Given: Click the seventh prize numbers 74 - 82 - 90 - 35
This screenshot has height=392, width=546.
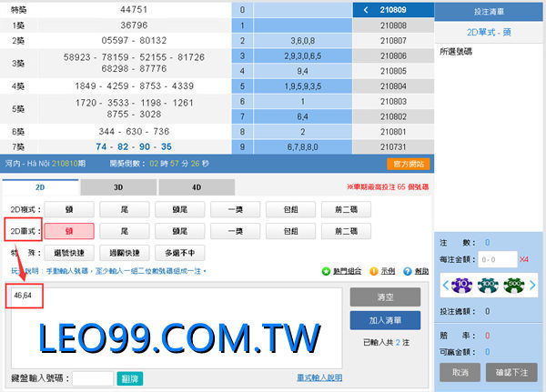Looking at the screenshot, I should (x=134, y=146).
